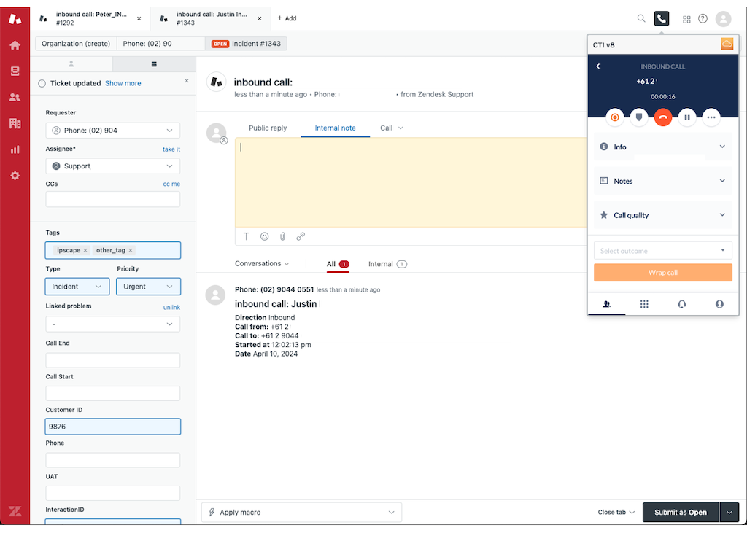Screen dimensions: 747x560
Task: Expand the Info section
Action: tap(662, 147)
